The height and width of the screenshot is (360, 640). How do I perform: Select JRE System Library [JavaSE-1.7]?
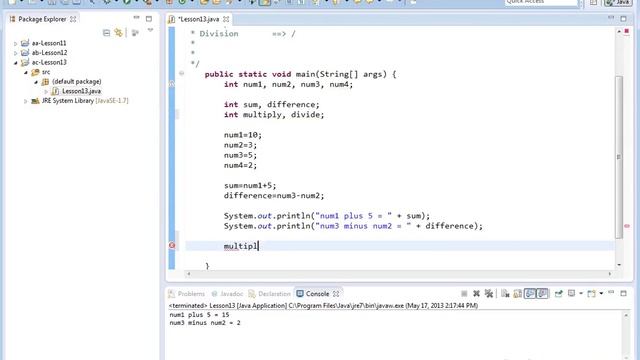(x=85, y=101)
